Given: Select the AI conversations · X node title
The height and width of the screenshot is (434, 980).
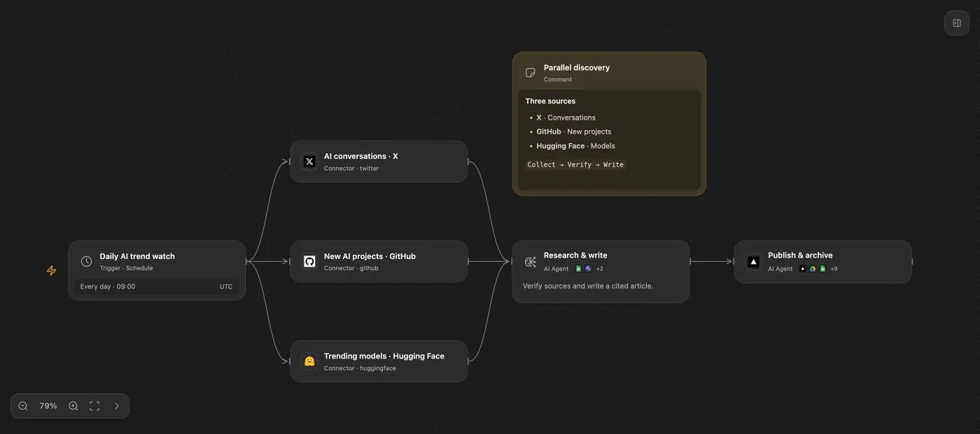Looking at the screenshot, I should (360, 156).
